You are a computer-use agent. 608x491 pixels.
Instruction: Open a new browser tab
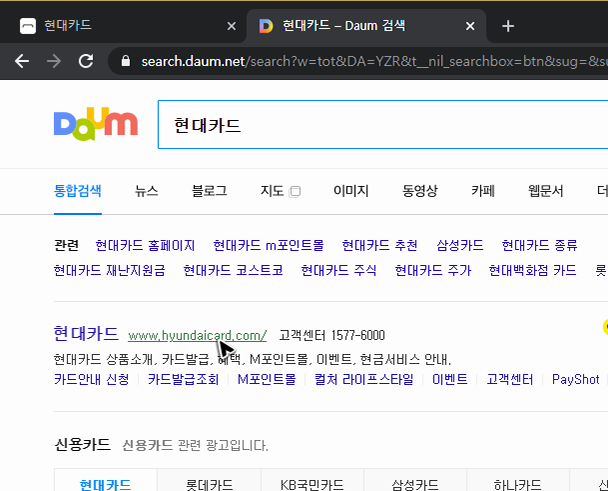(x=508, y=26)
